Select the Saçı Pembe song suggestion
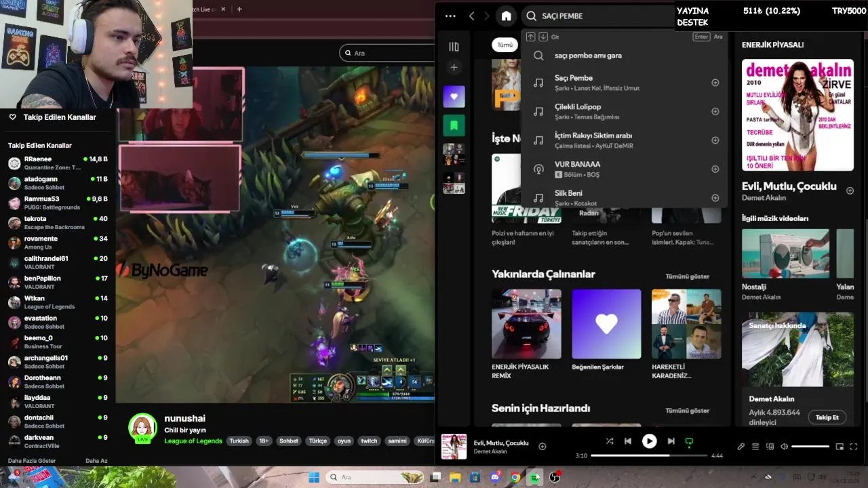 click(624, 83)
